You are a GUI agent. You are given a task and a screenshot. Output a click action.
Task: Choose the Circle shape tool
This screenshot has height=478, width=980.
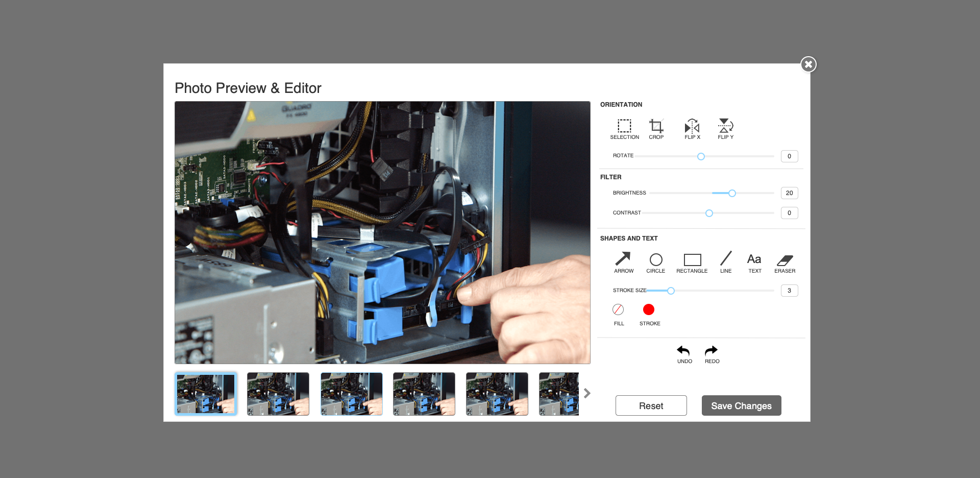pyautogui.click(x=656, y=262)
